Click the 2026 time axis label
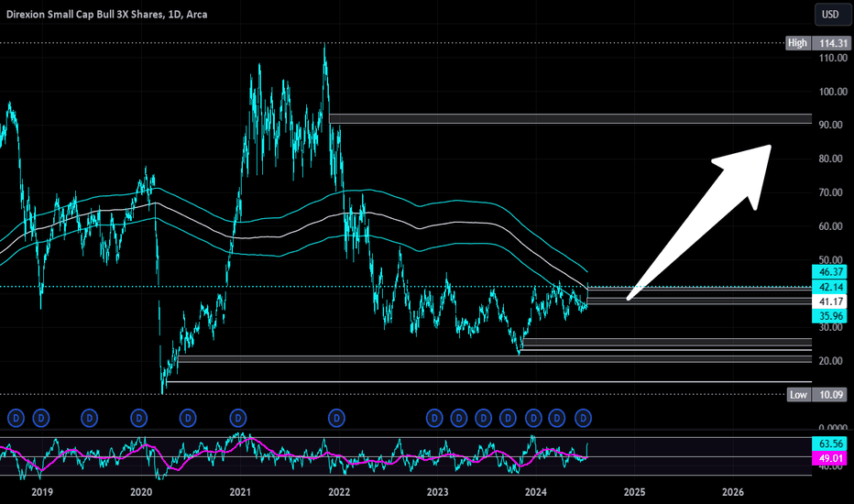 pyautogui.click(x=733, y=492)
